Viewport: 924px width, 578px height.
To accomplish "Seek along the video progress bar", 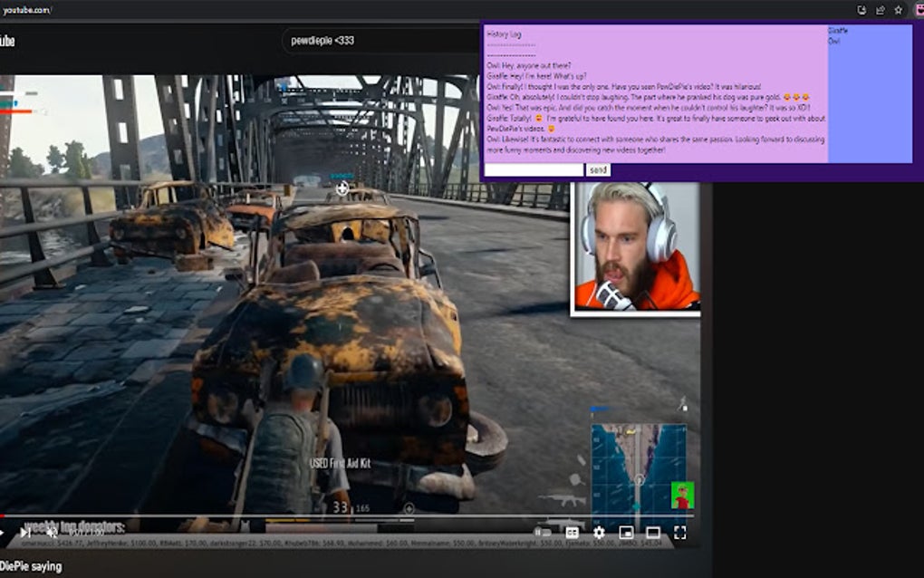I will (x=348, y=516).
